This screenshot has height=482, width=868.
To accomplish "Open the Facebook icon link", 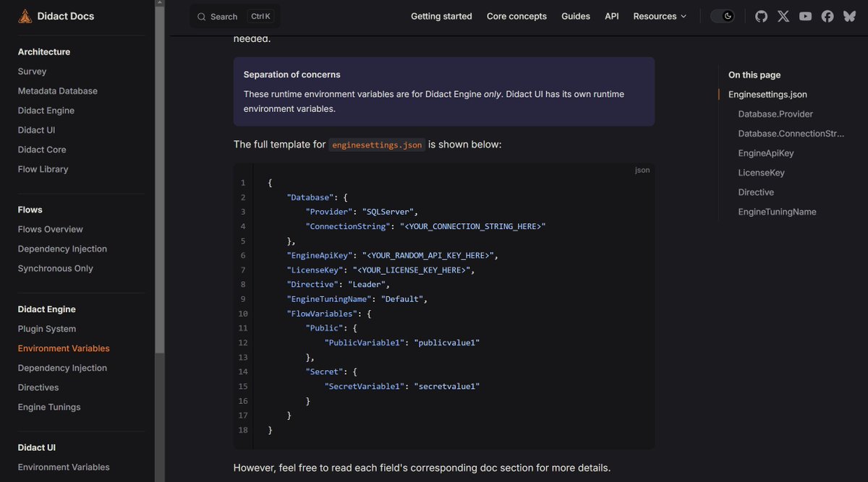I will 827,16.
